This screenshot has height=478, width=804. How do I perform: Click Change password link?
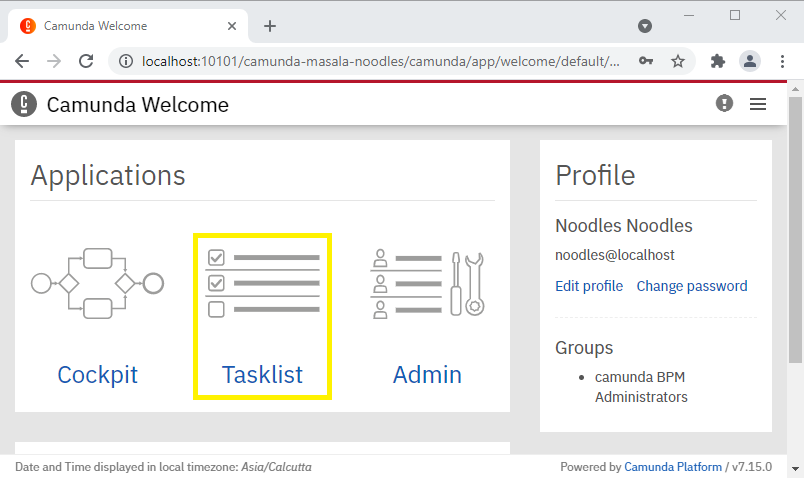click(x=692, y=286)
